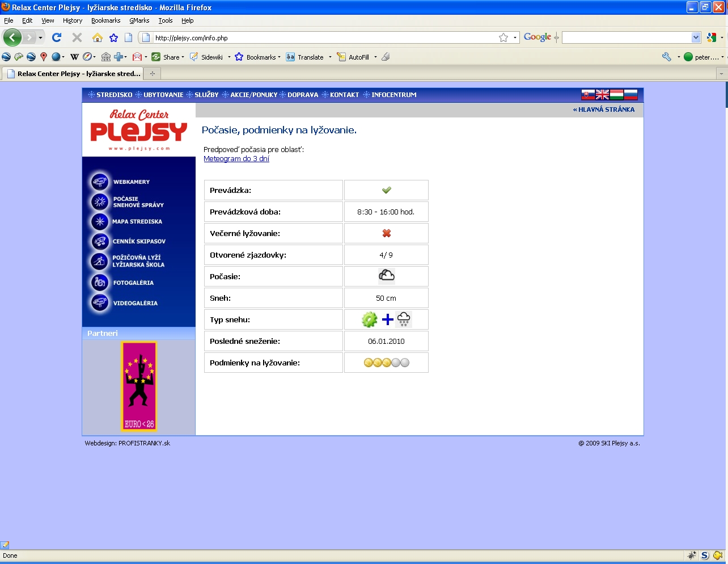Switch site language to Hungarian flag
This screenshot has width=728, height=564.
click(x=616, y=95)
